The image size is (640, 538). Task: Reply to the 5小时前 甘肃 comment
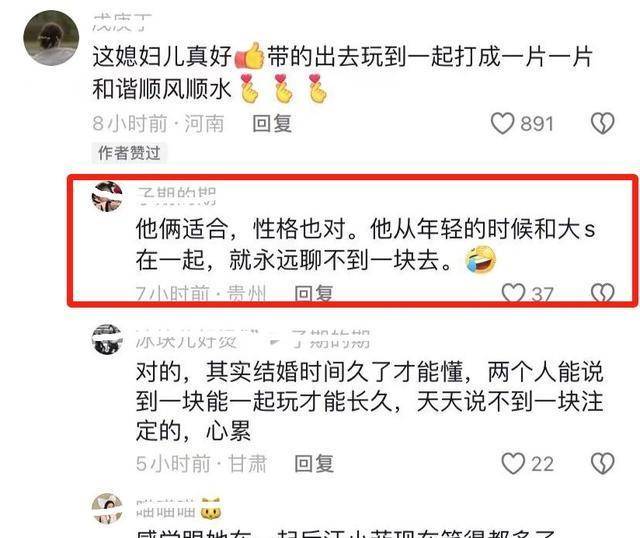(314, 464)
